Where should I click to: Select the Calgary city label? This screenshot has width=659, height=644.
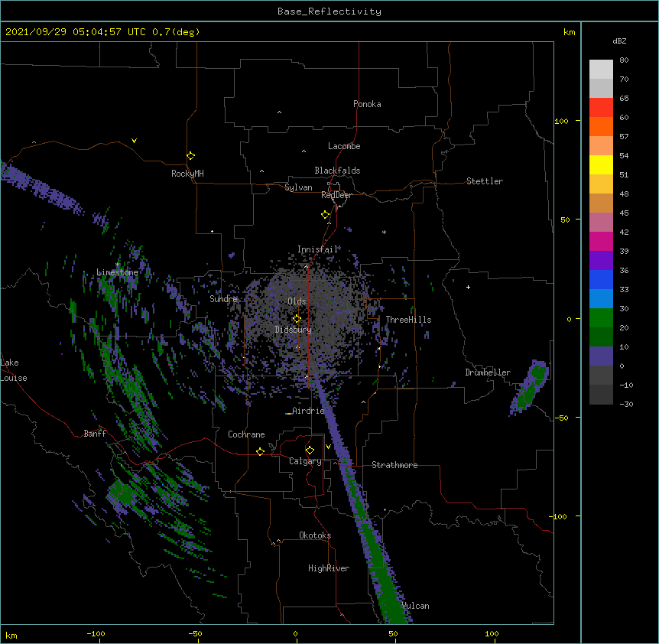click(305, 461)
